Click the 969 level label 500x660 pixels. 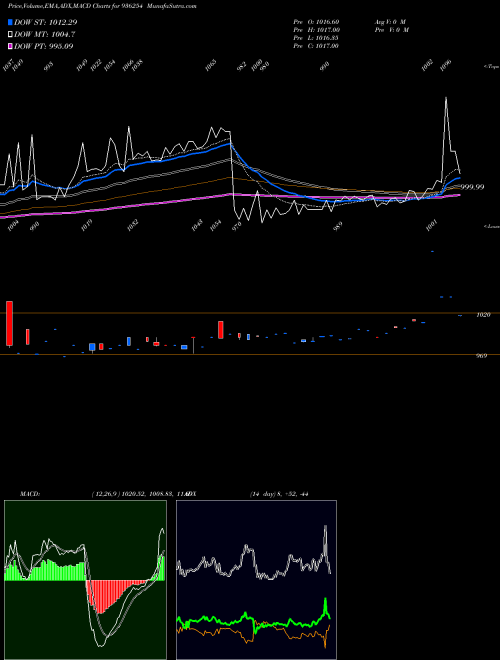481,356
